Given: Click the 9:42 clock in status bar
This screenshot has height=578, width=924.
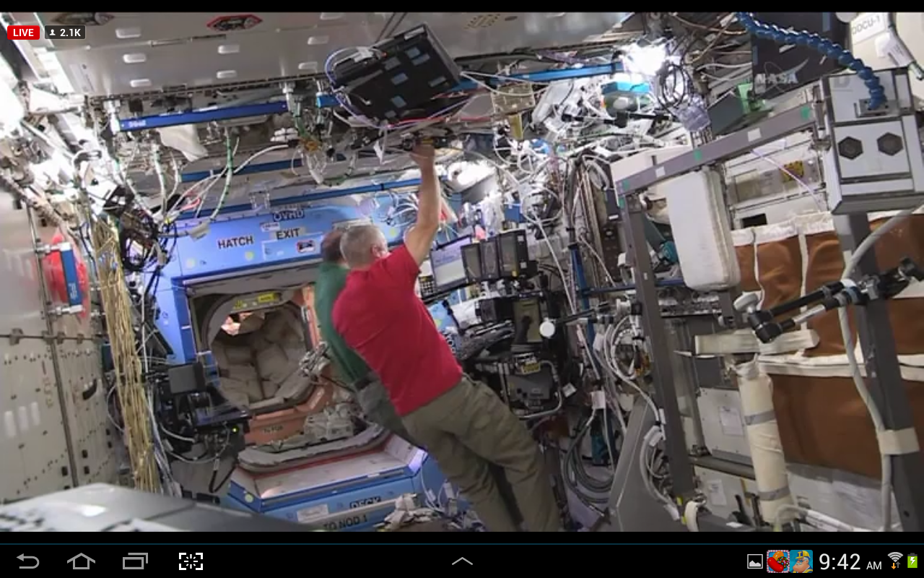Looking at the screenshot, I should pos(840,561).
